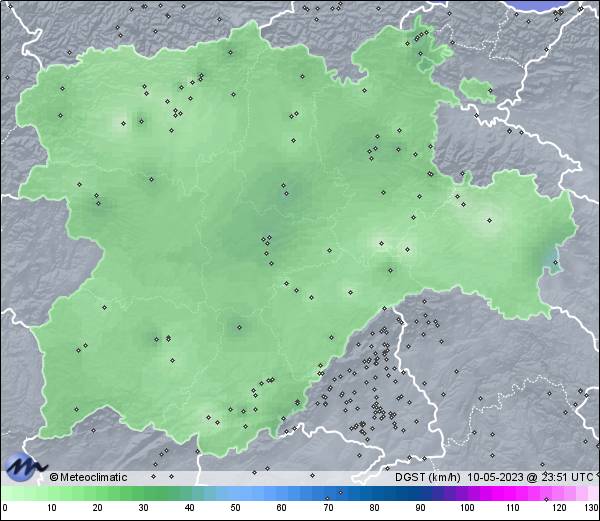The width and height of the screenshot is (600, 521).
Task: Click scale label 130
Action: (592, 508)
